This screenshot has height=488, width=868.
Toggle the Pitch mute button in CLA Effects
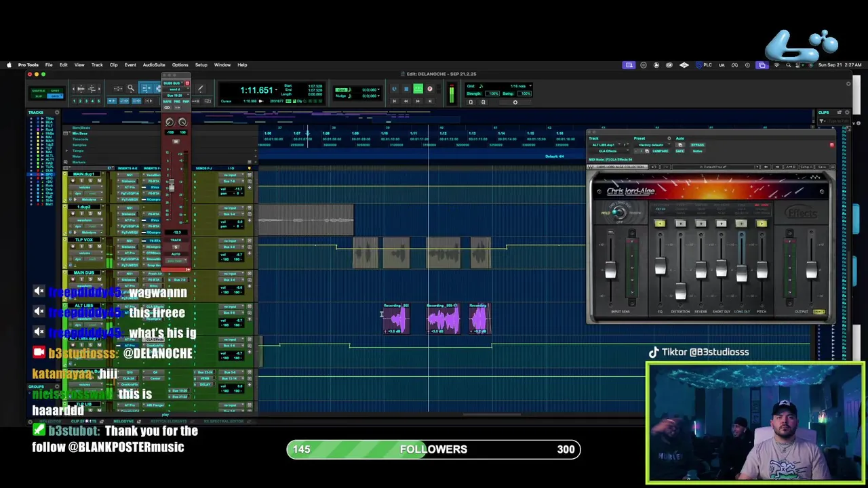762,223
